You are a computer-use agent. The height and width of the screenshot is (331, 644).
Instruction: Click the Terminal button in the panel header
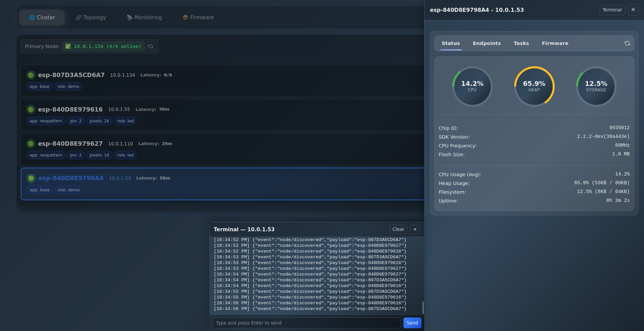click(612, 10)
